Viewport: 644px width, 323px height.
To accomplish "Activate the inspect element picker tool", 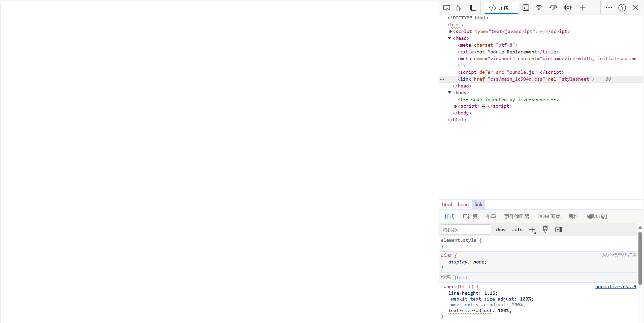I will (446, 8).
